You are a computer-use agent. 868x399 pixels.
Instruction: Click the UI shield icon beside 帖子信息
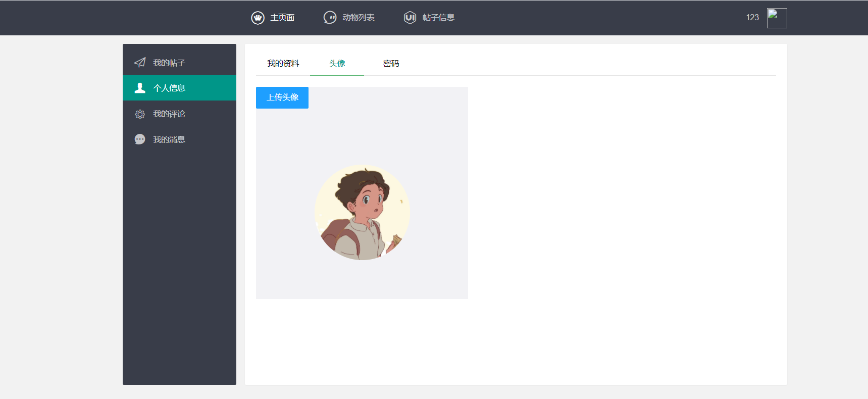click(x=410, y=18)
